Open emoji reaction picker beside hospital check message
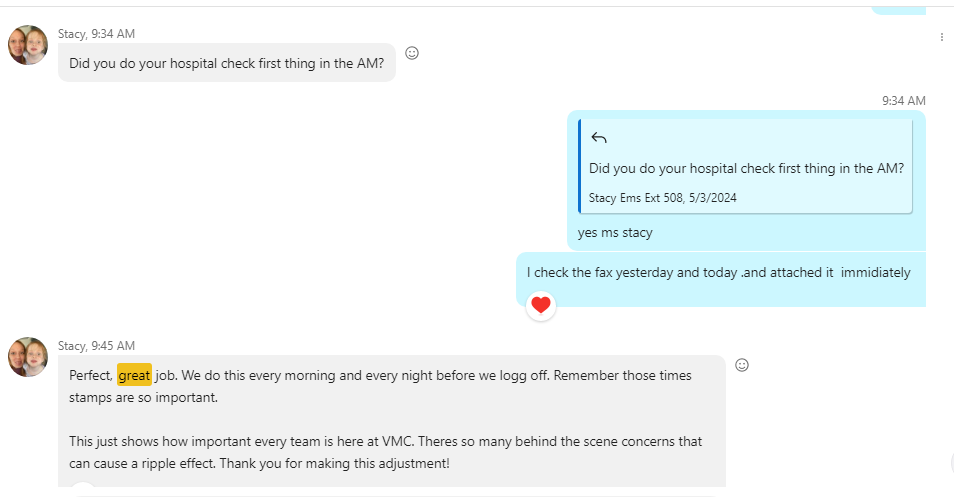This screenshot has width=954, height=497. 411,53
